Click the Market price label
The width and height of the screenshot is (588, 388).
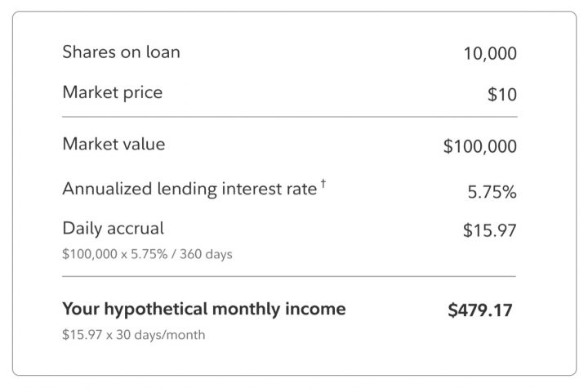[112, 92]
